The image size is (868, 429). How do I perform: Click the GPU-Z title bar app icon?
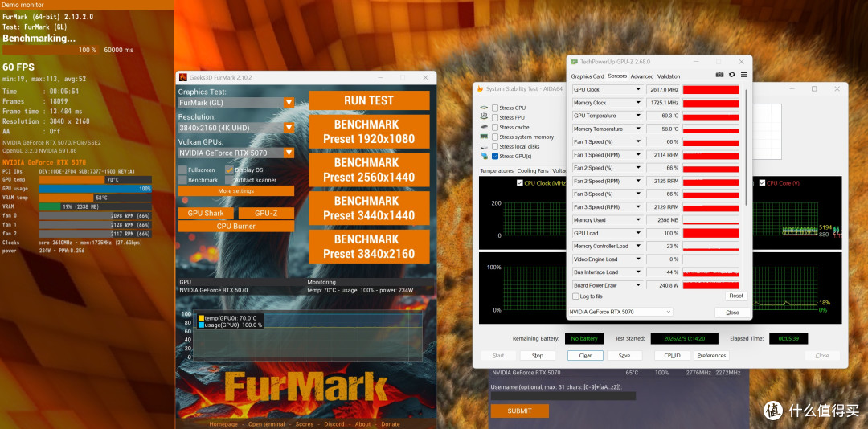tap(575, 62)
